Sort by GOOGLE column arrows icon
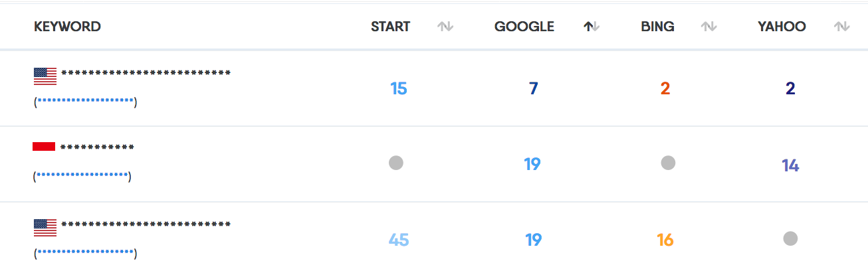Image resolution: width=868 pixels, height=275 pixels. pyautogui.click(x=592, y=27)
